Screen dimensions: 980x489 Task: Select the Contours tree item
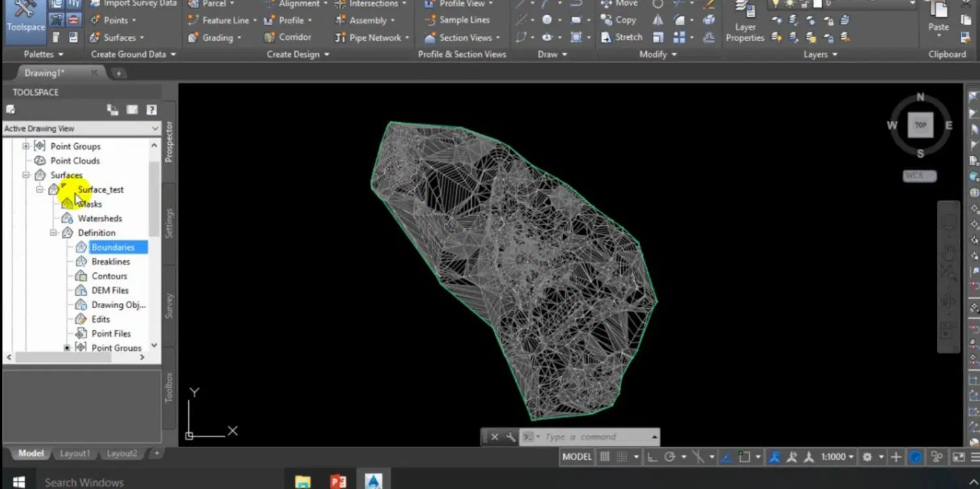[109, 276]
